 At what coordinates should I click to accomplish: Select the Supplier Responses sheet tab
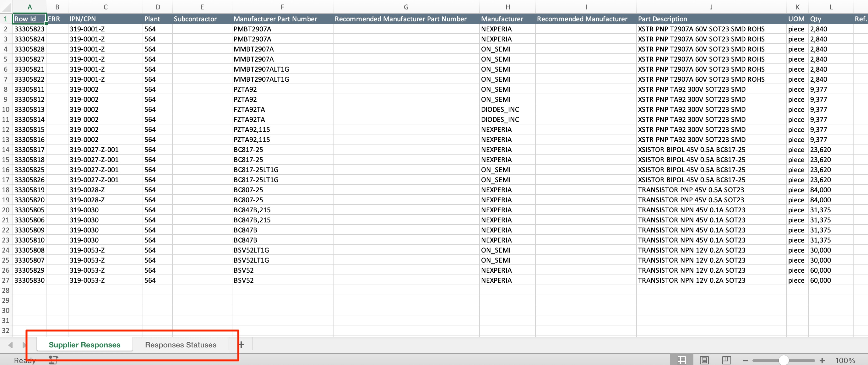click(84, 345)
